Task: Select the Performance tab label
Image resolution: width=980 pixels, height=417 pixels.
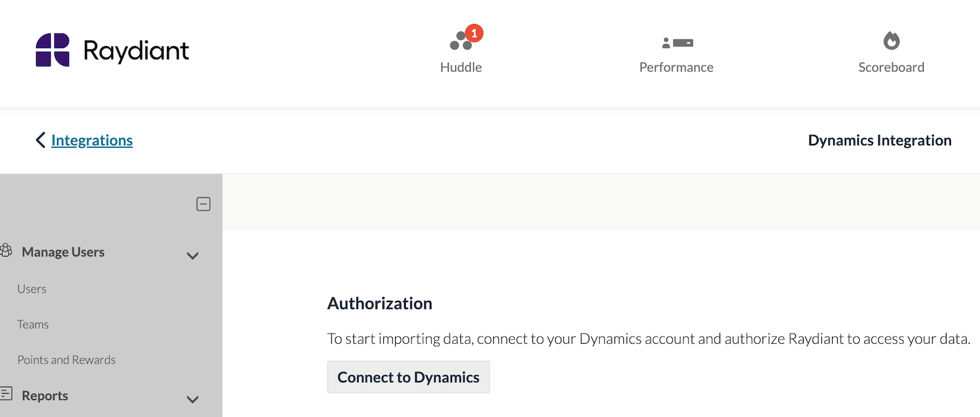Action: pos(677,67)
